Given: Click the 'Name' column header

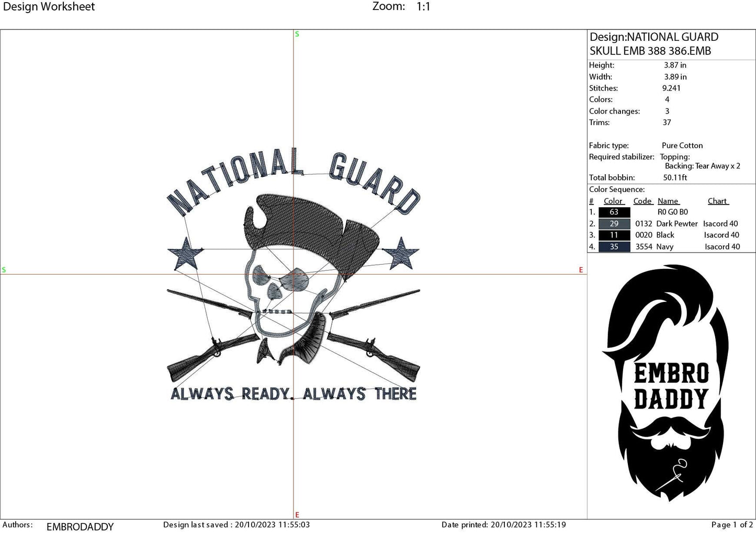Looking at the screenshot, I should [x=668, y=201].
